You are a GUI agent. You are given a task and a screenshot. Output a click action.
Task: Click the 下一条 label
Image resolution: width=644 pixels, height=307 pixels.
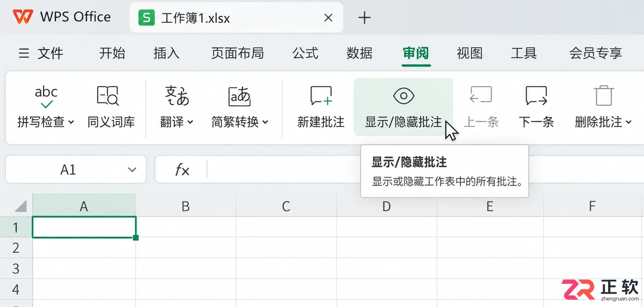pos(536,122)
